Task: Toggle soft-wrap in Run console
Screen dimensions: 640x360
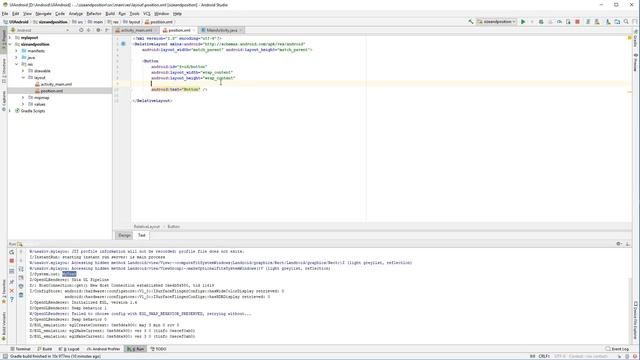Action: point(21,269)
